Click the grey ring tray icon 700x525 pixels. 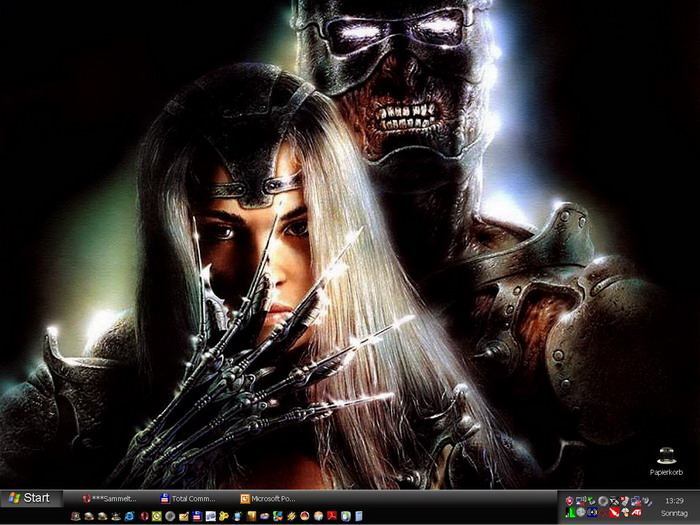pyautogui.click(x=603, y=501)
